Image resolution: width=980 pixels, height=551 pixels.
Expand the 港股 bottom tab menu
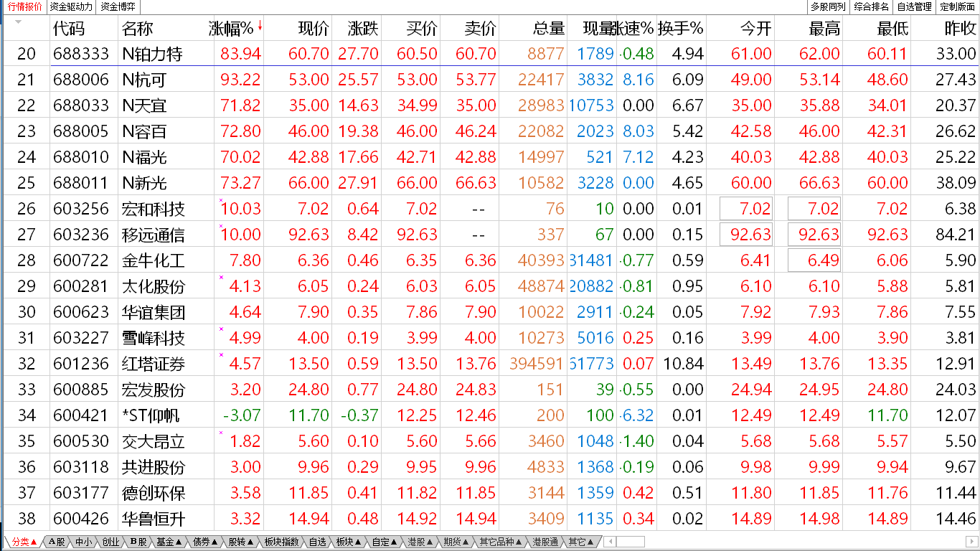(x=421, y=542)
